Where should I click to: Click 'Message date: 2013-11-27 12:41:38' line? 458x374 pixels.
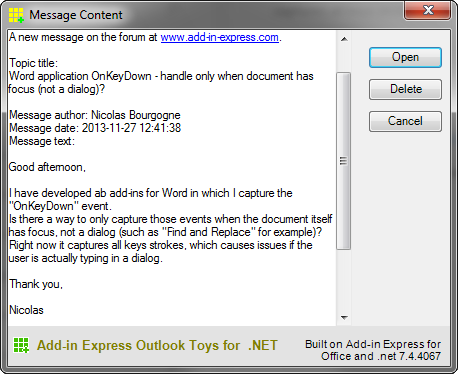point(95,128)
